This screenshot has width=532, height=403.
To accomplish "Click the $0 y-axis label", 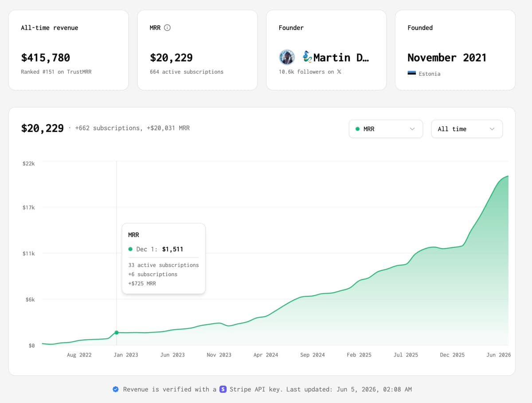I will point(31,346).
